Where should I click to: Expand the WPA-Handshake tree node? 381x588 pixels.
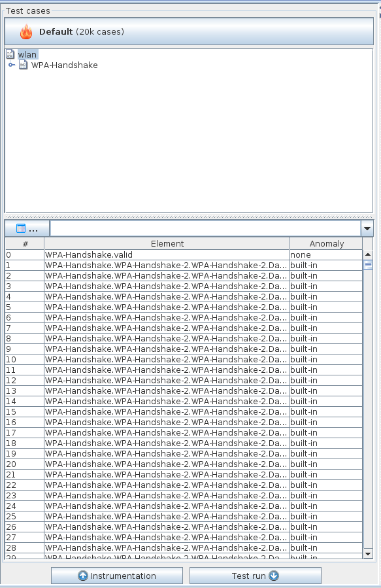12,65
